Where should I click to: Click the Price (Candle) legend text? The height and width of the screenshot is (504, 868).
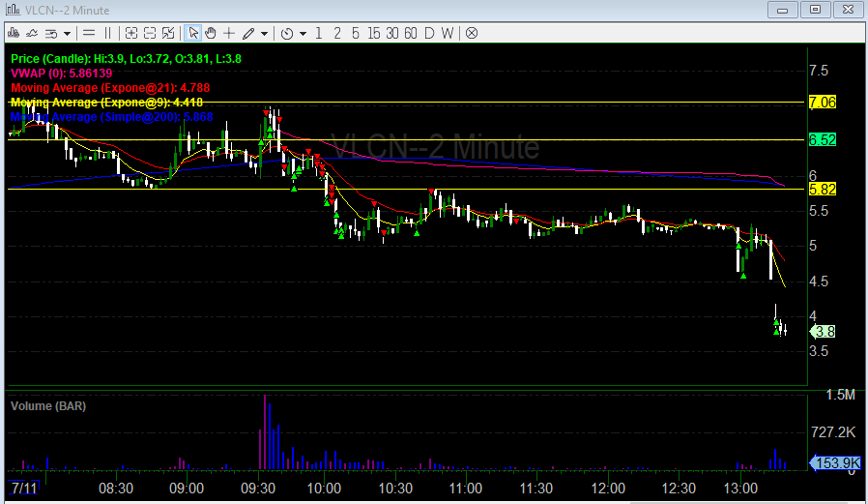126,59
